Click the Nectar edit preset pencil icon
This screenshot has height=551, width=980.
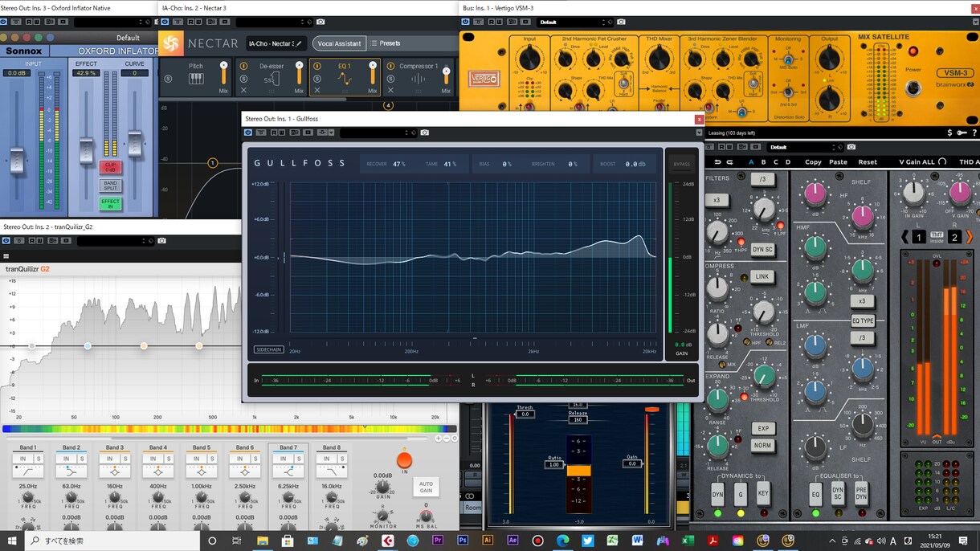click(x=299, y=43)
